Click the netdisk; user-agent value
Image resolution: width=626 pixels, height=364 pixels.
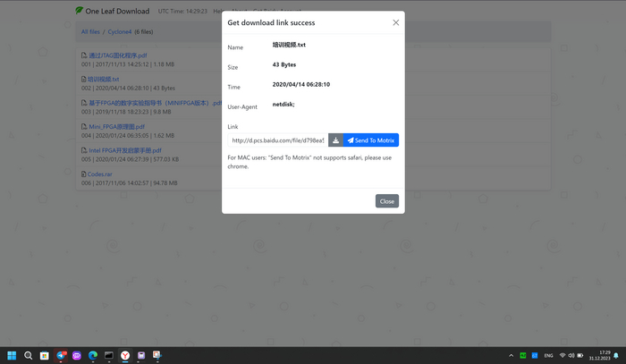pos(283,104)
